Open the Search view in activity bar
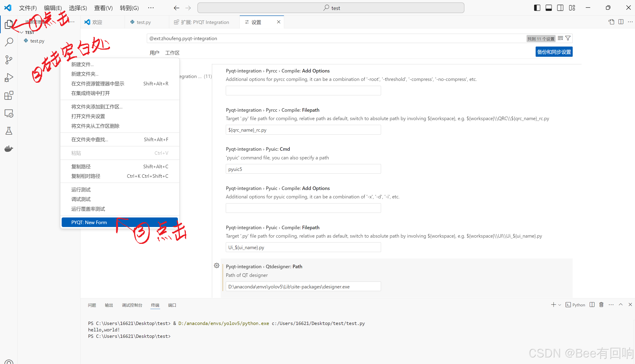The height and width of the screenshot is (364, 635). (x=9, y=42)
